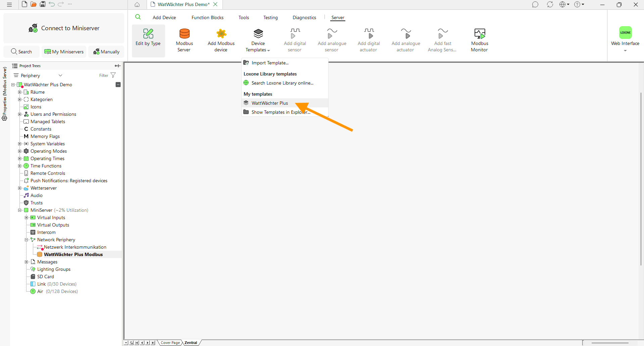Expand the Messages tree node
The image size is (644, 346).
(x=27, y=262)
